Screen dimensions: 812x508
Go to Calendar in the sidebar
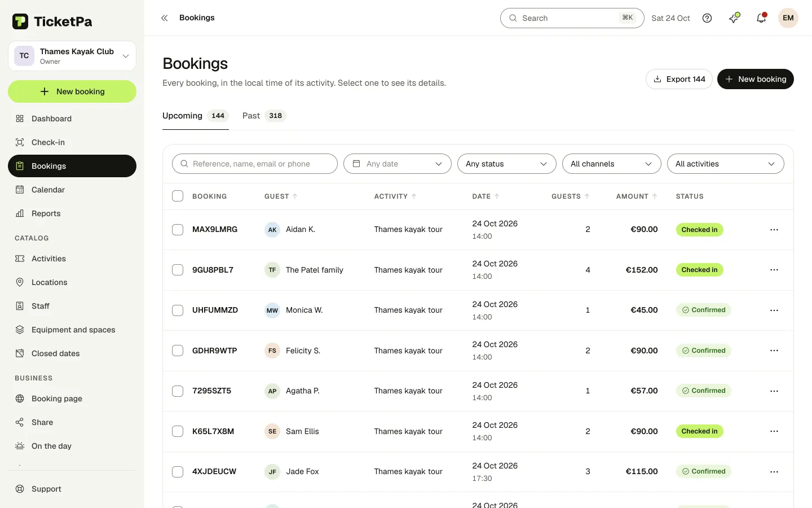click(x=72, y=190)
